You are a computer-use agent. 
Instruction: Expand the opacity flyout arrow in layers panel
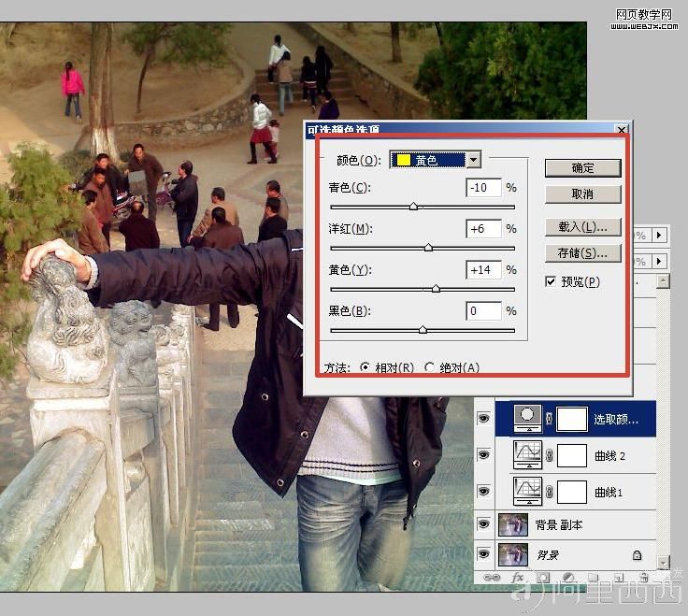click(659, 236)
